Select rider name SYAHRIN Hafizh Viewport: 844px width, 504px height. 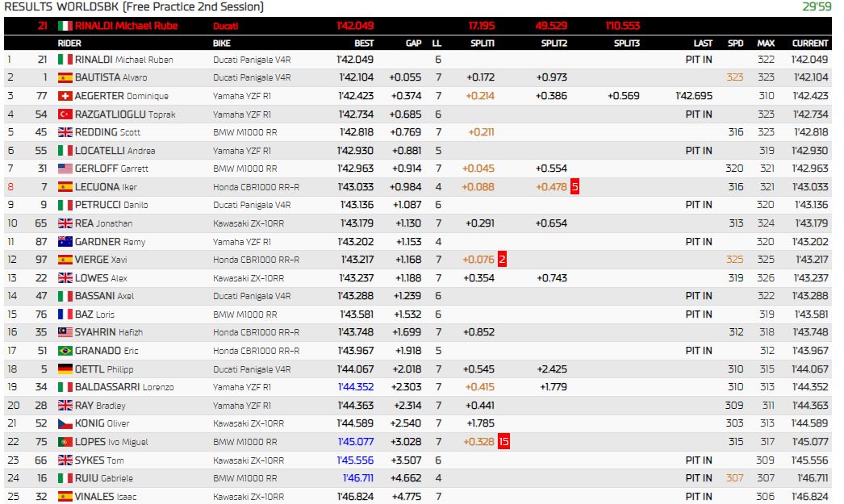pyautogui.click(x=109, y=332)
